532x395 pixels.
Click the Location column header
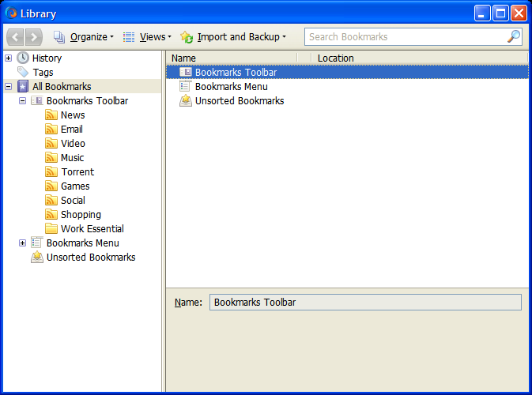pos(411,58)
